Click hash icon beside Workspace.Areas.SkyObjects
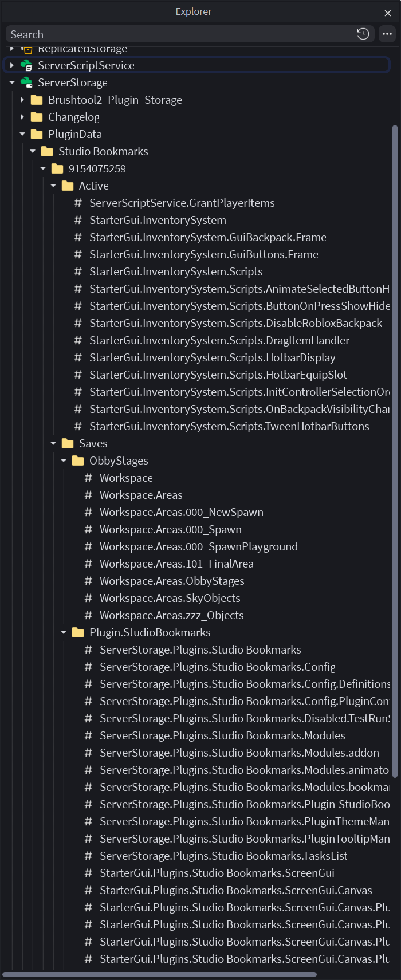Screen dimensions: 401x980 tap(88, 598)
